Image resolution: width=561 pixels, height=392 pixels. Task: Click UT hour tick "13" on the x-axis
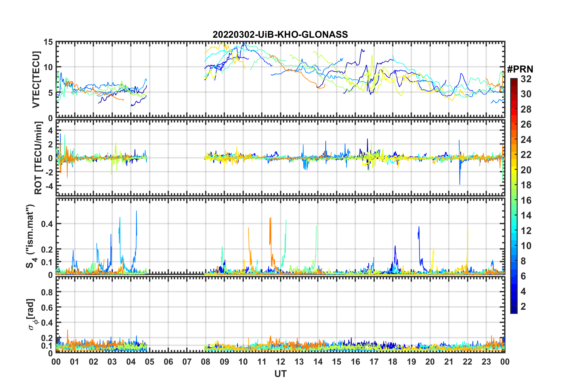click(x=299, y=362)
